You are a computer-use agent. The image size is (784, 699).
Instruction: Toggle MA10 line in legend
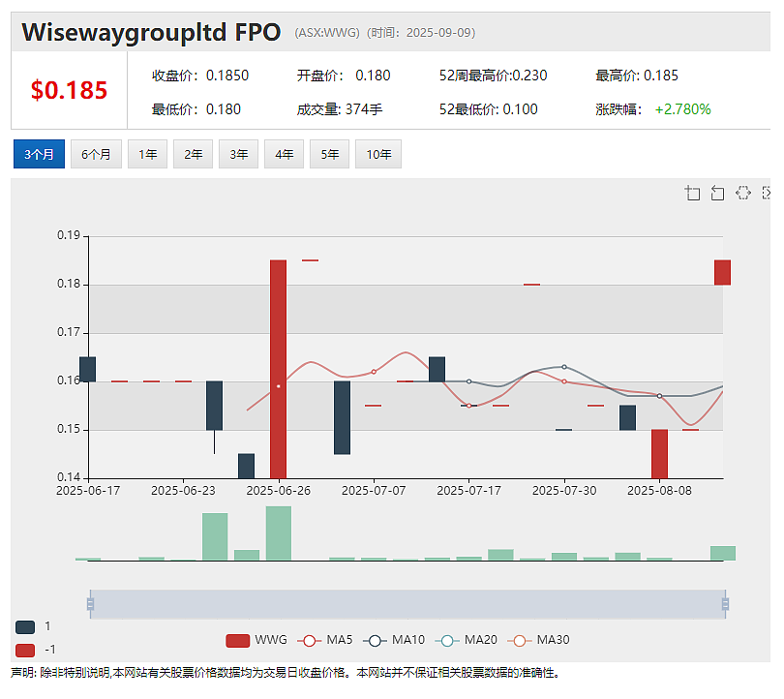(x=394, y=640)
